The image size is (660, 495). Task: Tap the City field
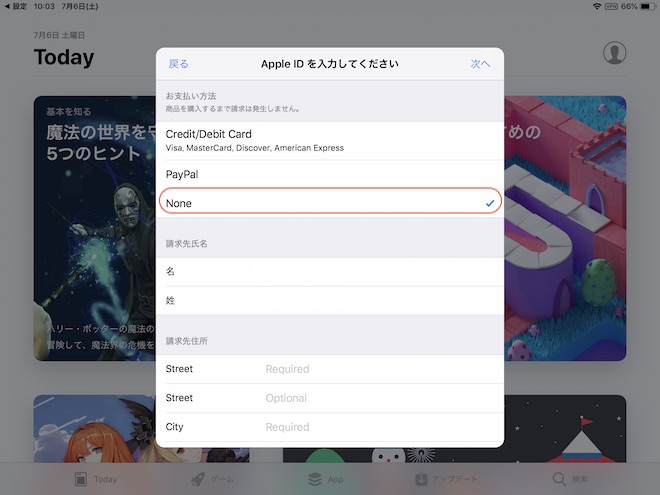[330, 427]
